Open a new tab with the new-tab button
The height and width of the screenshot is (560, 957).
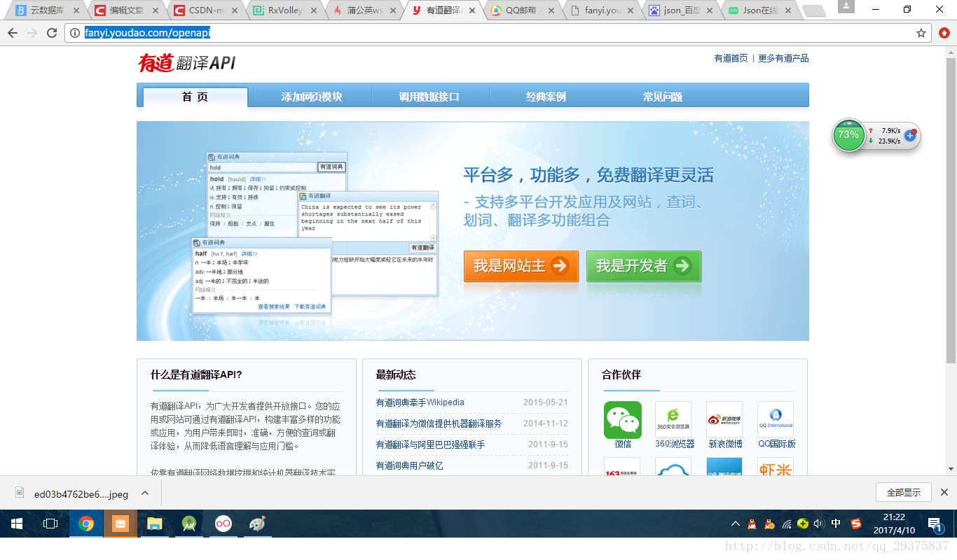point(813,10)
